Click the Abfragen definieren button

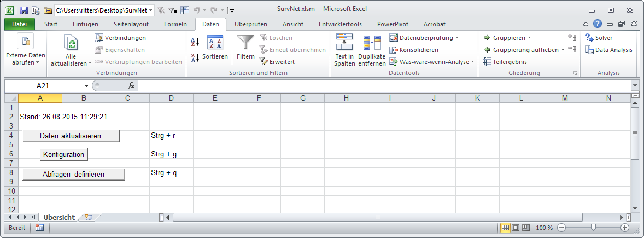[x=74, y=175]
